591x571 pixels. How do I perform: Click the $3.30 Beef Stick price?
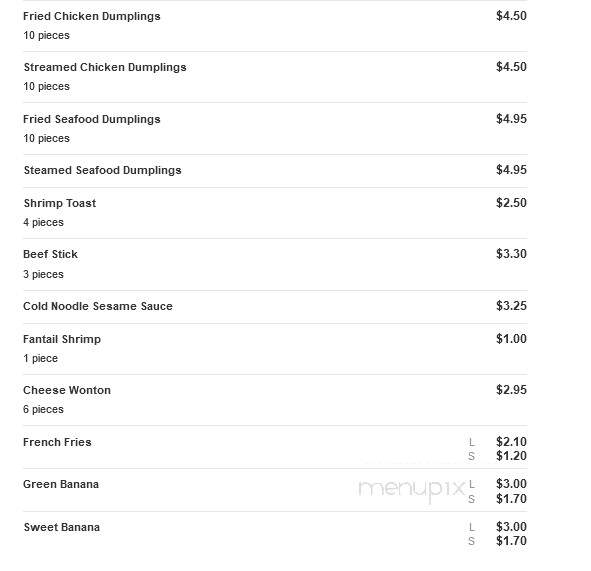click(x=511, y=254)
